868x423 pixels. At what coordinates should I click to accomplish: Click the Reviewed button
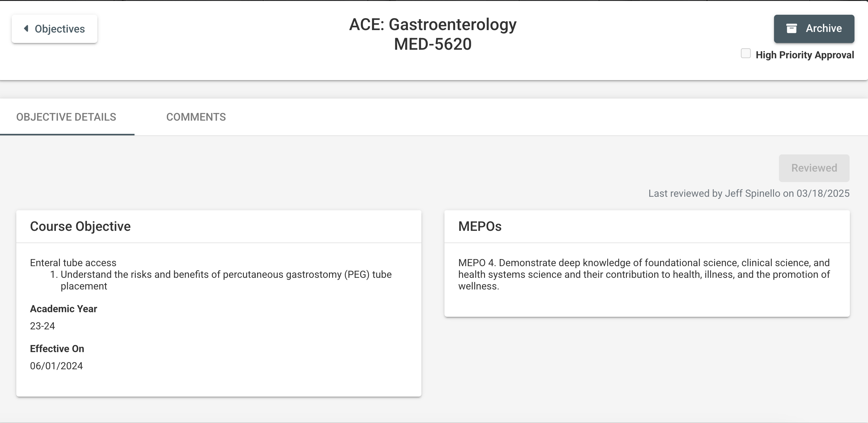(814, 168)
